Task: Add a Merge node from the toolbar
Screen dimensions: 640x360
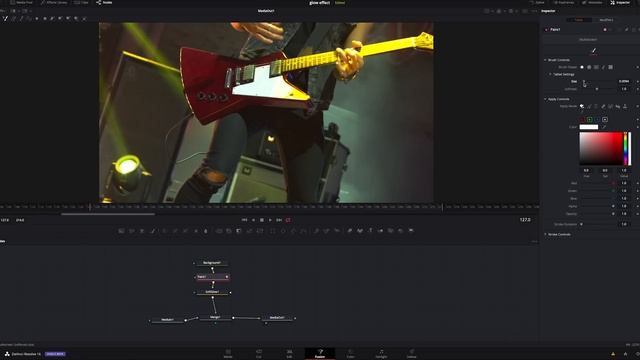Action: [219, 231]
